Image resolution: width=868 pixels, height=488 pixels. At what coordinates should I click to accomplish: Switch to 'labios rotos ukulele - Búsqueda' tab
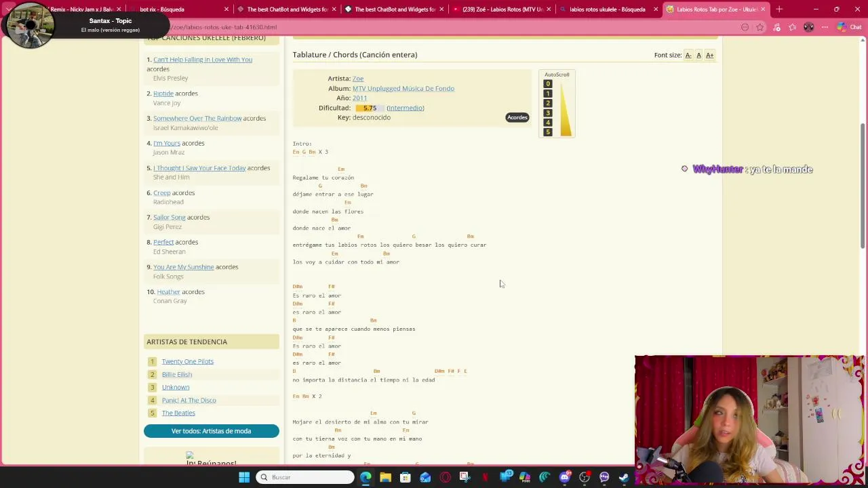pyautogui.click(x=609, y=9)
